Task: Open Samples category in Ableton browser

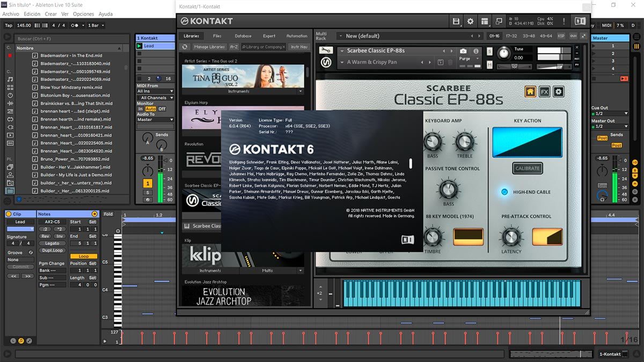Action: [10, 143]
